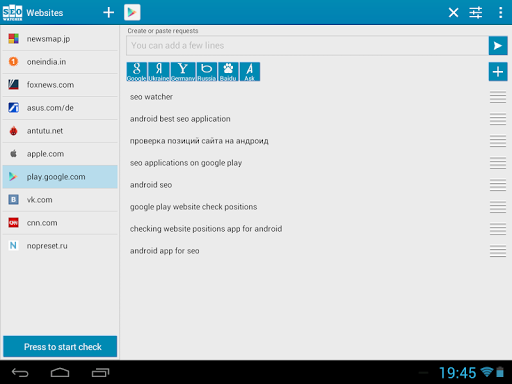
Task: Open the three-dot overflow menu
Action: tap(500, 13)
